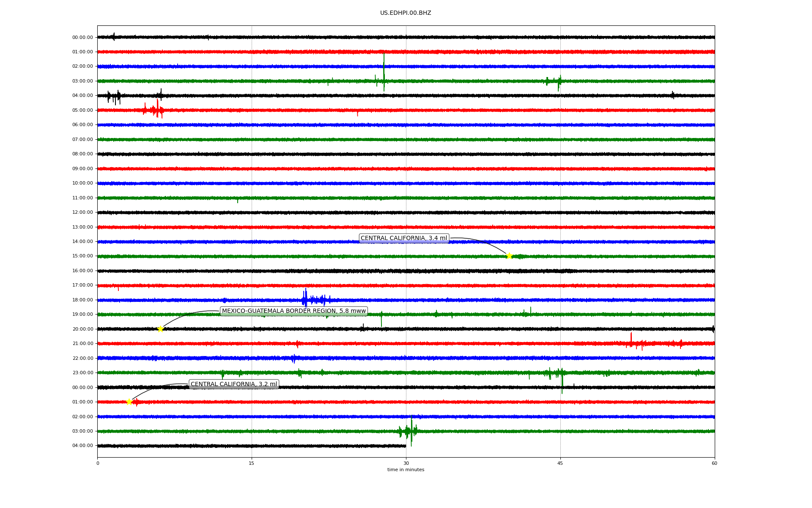This screenshot has height=508, width=812.
Task: Click the MEXICO-GUATEMALA BORDER REGION, 5.8 mww label
Action: (x=294, y=311)
